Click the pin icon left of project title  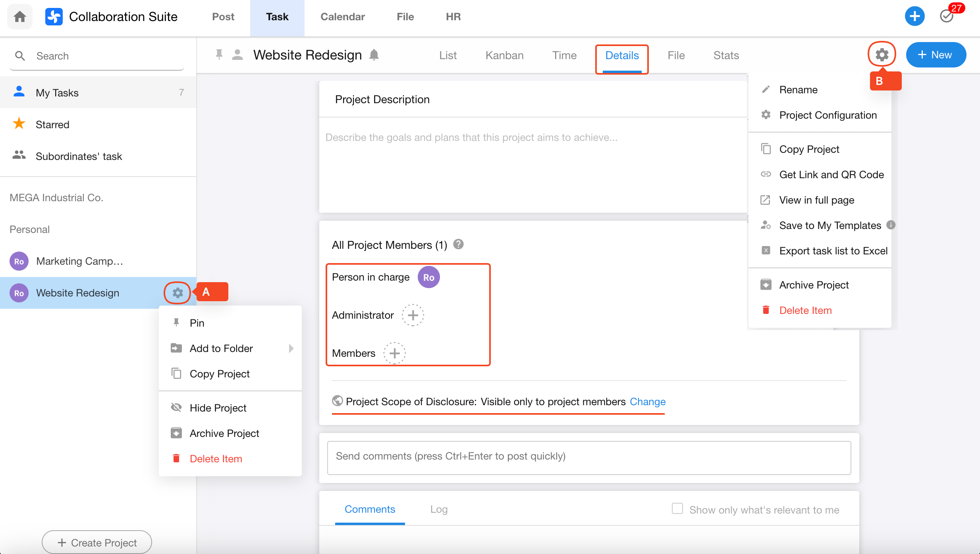219,55
